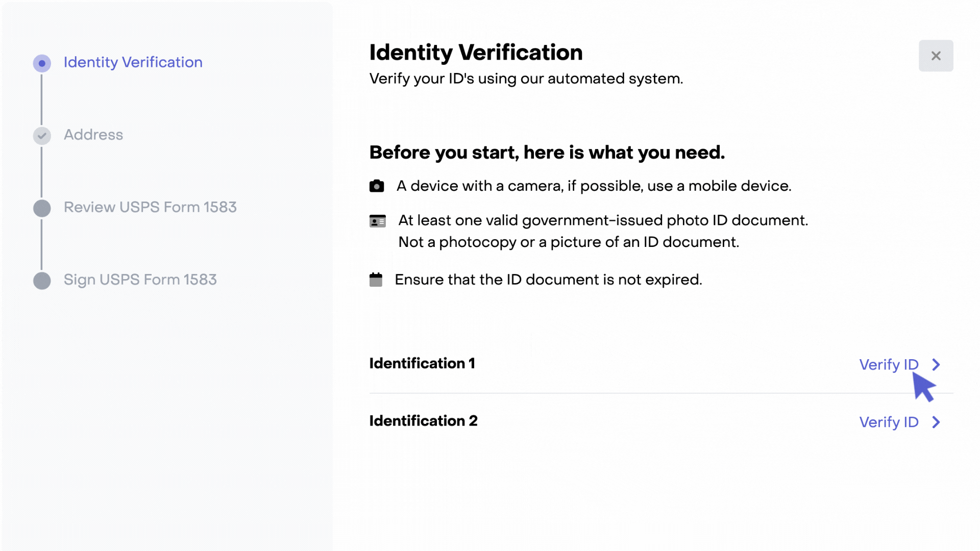Viewport: 980px width, 551px height.
Task: Click the 'Before you start' heading text
Action: coord(547,153)
